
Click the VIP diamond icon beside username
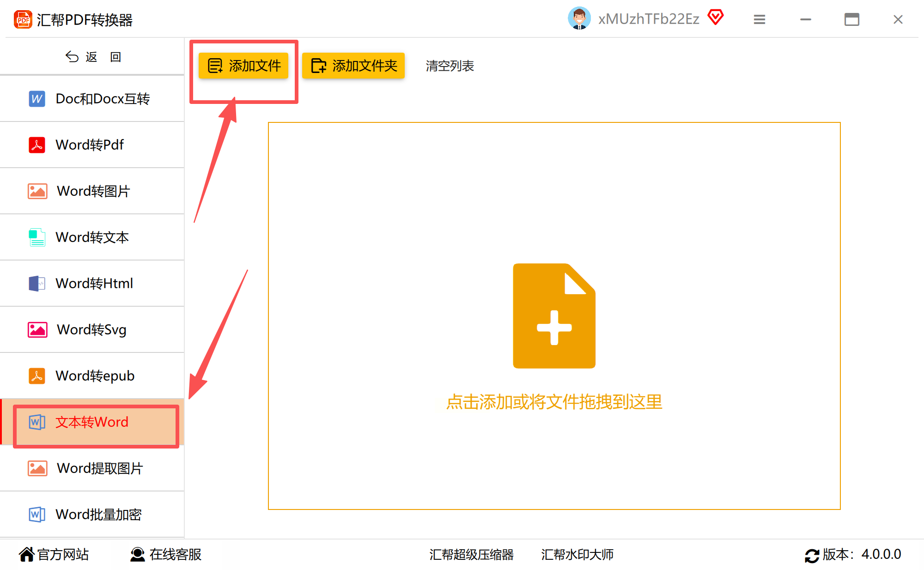pyautogui.click(x=715, y=18)
